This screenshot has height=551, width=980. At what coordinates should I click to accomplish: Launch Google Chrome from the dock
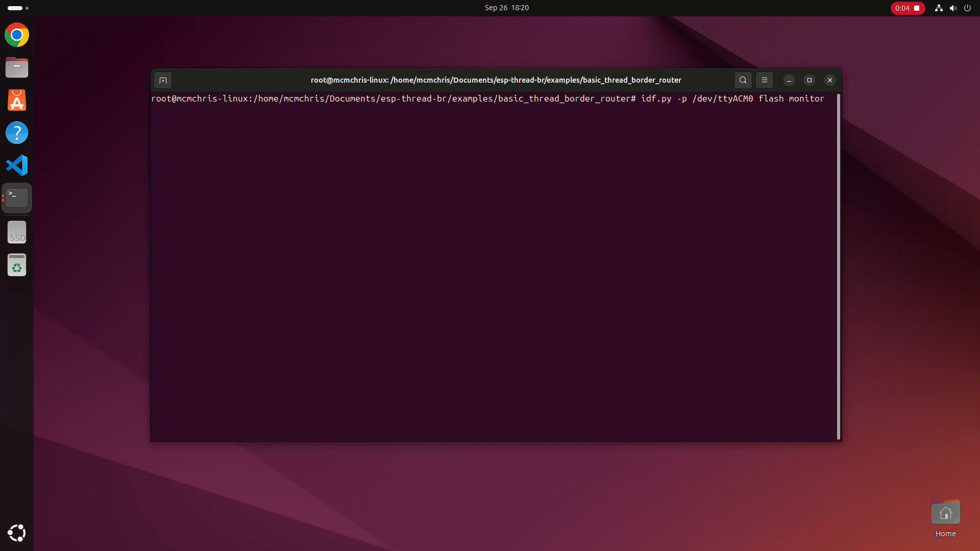(17, 35)
